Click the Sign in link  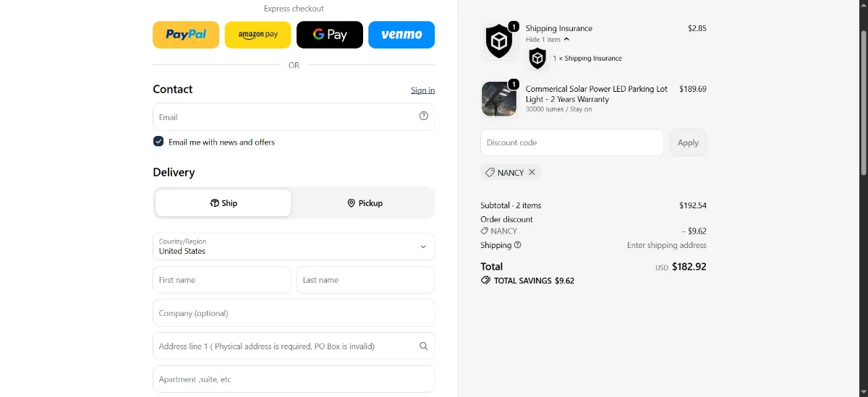422,90
